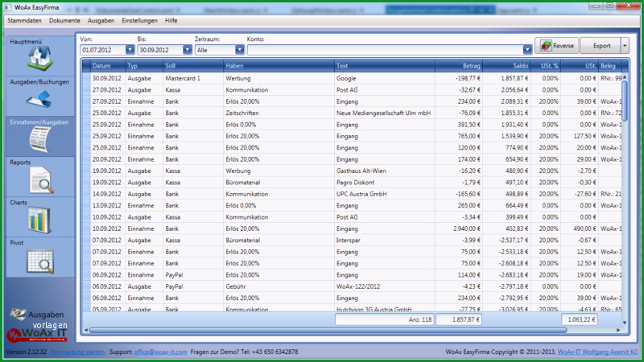Open the WoAx-IT Wolfgang Axamit KG link
Viewport: 644px width, 362px height.
tap(597, 352)
